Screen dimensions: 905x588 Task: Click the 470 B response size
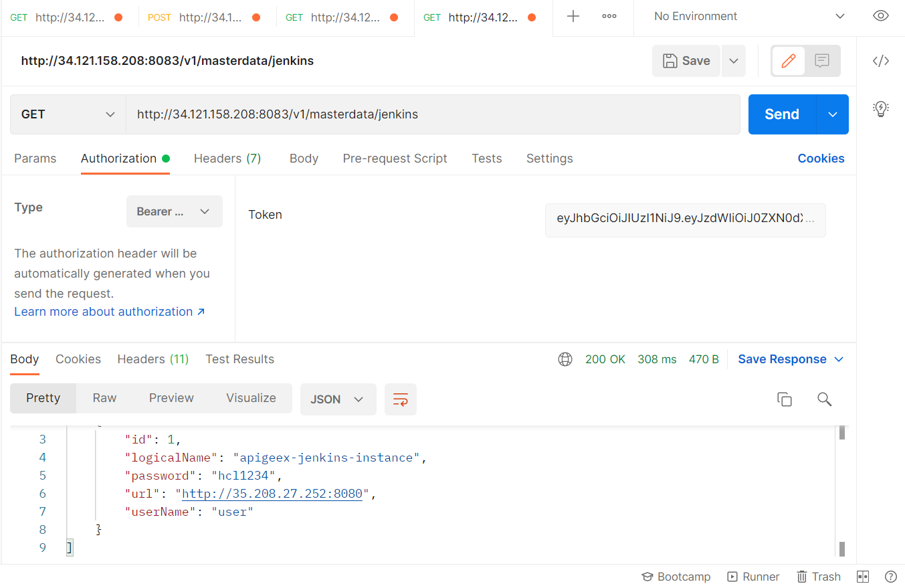pyautogui.click(x=704, y=359)
